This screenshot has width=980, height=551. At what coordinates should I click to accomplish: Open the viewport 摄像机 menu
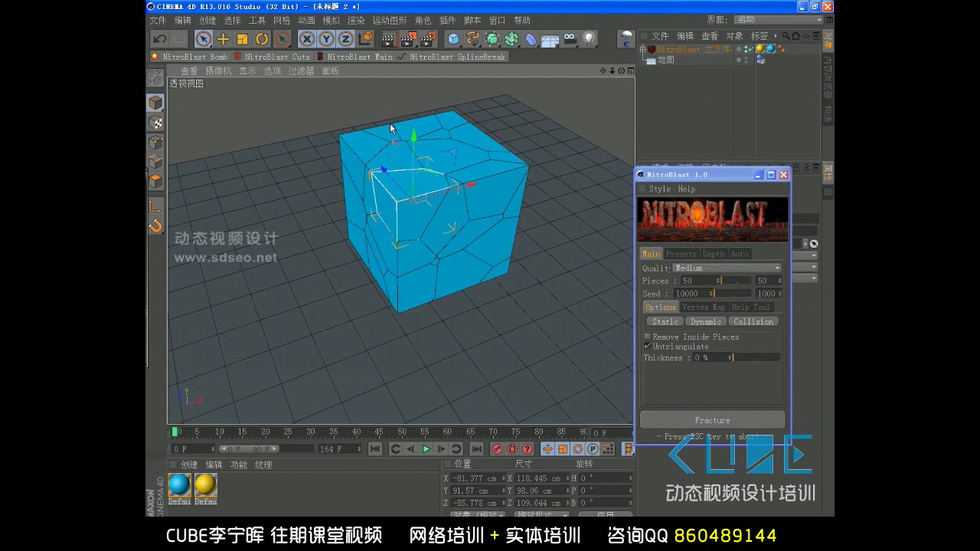coord(218,71)
